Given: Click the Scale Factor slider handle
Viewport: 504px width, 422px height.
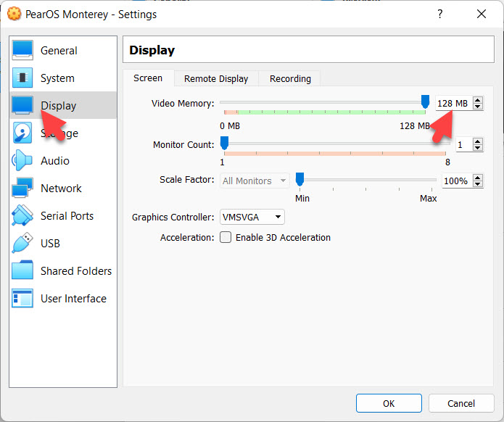Looking at the screenshot, I should pyautogui.click(x=299, y=179).
